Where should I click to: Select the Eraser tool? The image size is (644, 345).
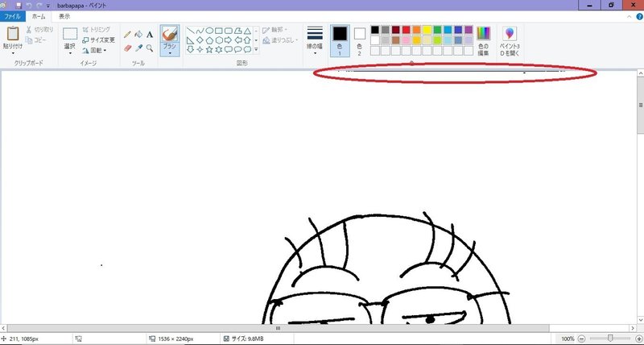click(127, 48)
